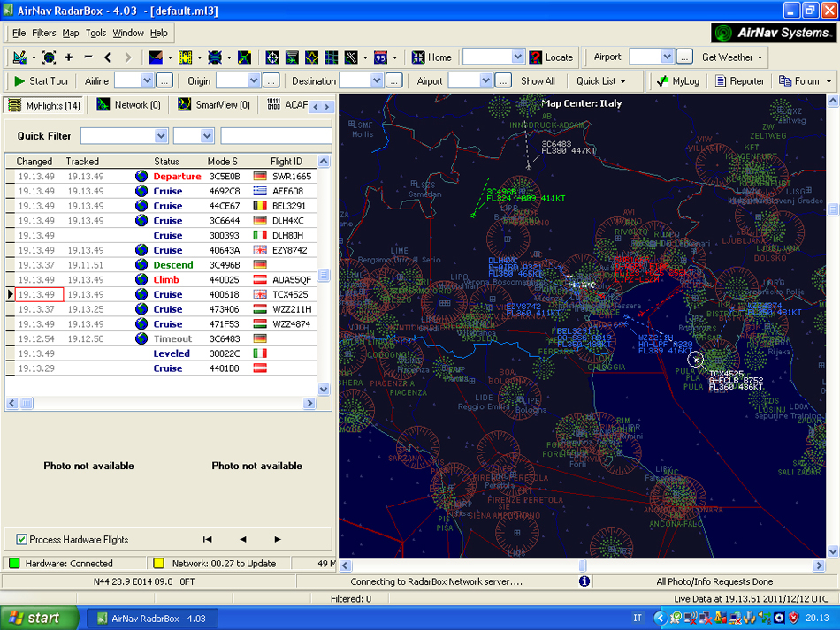The height and width of the screenshot is (630, 840).
Task: Click the crosshair target map icon
Action: click(x=272, y=57)
